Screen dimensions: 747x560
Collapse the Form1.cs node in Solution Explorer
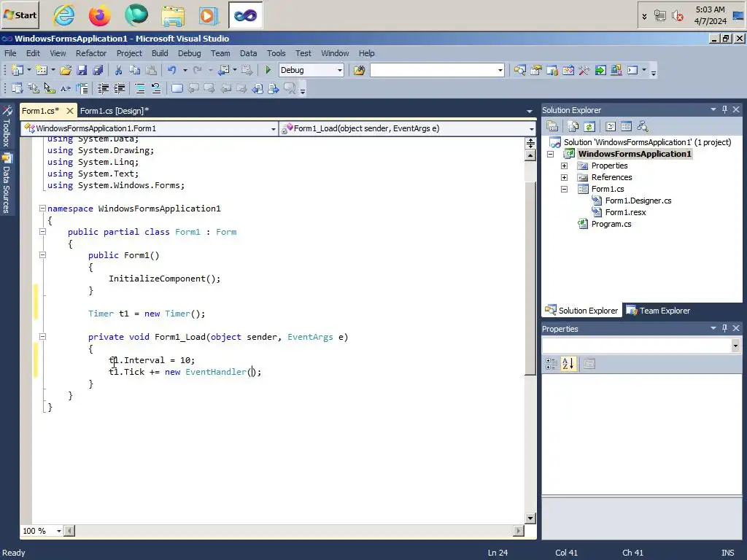click(565, 189)
